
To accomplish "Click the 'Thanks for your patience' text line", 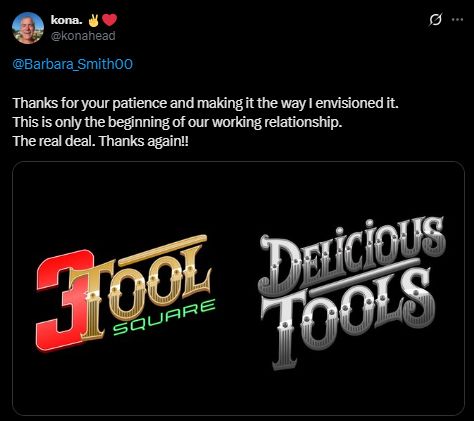I will coord(206,103).
